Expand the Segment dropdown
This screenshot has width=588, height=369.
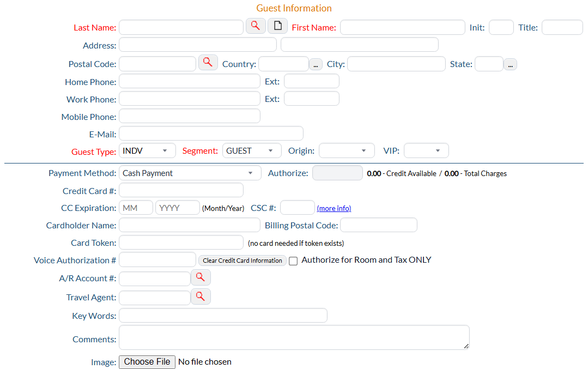point(251,151)
